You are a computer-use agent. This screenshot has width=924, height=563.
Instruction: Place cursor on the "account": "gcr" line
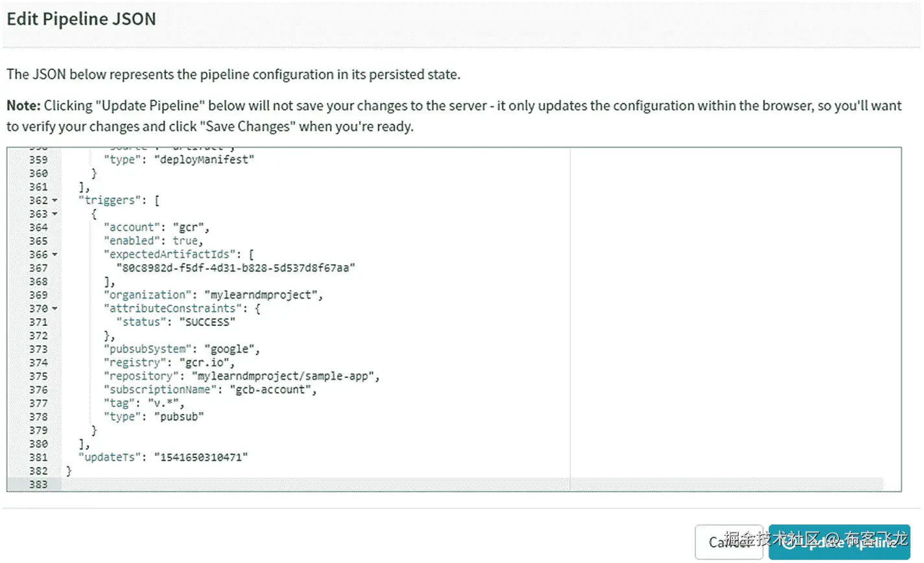pyautogui.click(x=156, y=227)
